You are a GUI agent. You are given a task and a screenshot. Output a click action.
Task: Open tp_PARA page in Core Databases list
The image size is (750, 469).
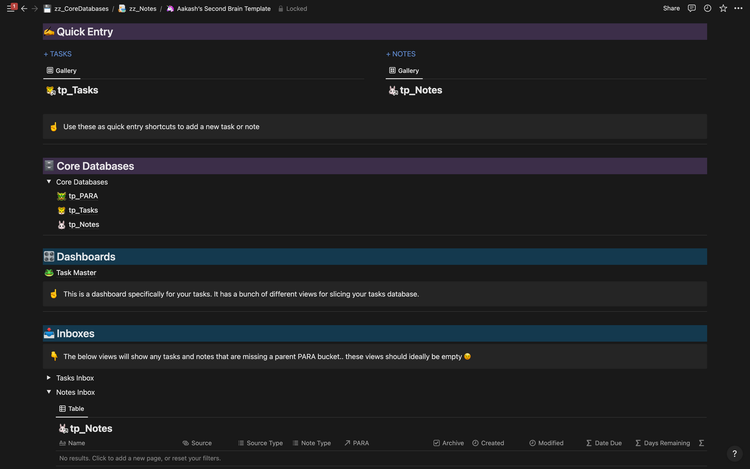(83, 196)
